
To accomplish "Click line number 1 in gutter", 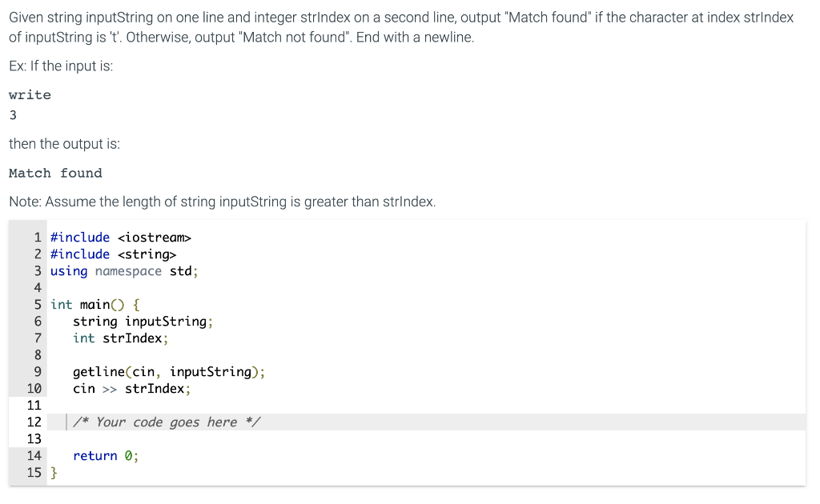I will pos(38,238).
